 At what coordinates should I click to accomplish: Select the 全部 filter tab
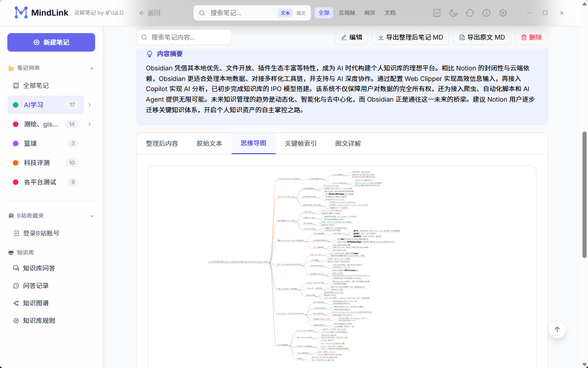point(324,13)
